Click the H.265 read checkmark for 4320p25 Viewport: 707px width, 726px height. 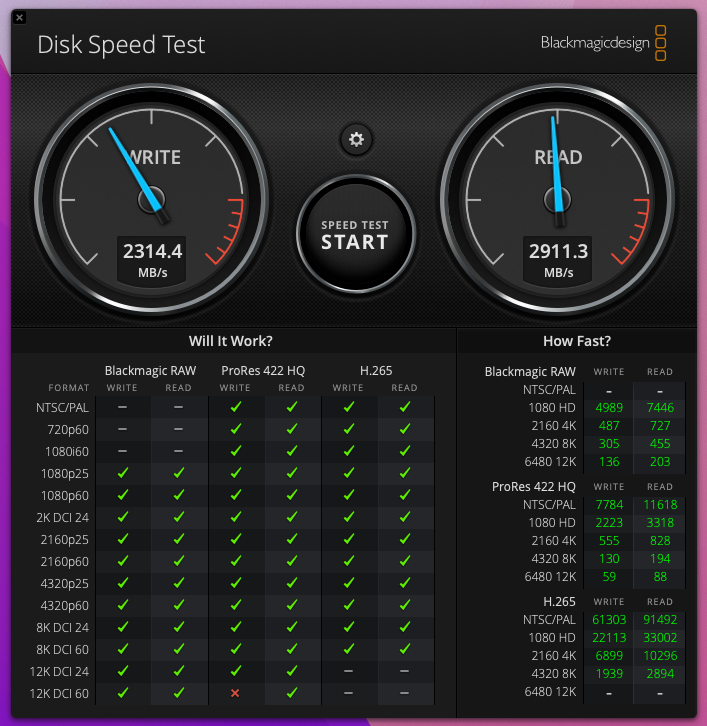tap(405, 583)
